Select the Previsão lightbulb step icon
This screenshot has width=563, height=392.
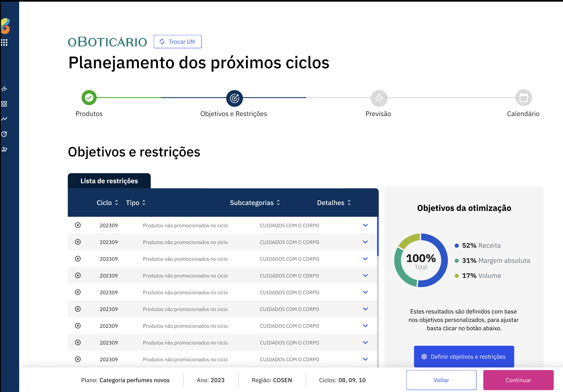[379, 98]
